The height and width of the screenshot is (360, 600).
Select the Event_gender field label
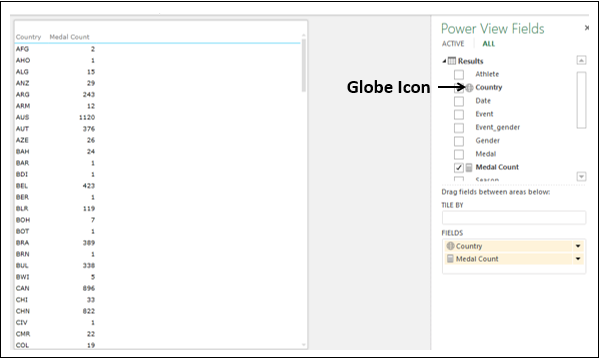click(497, 127)
